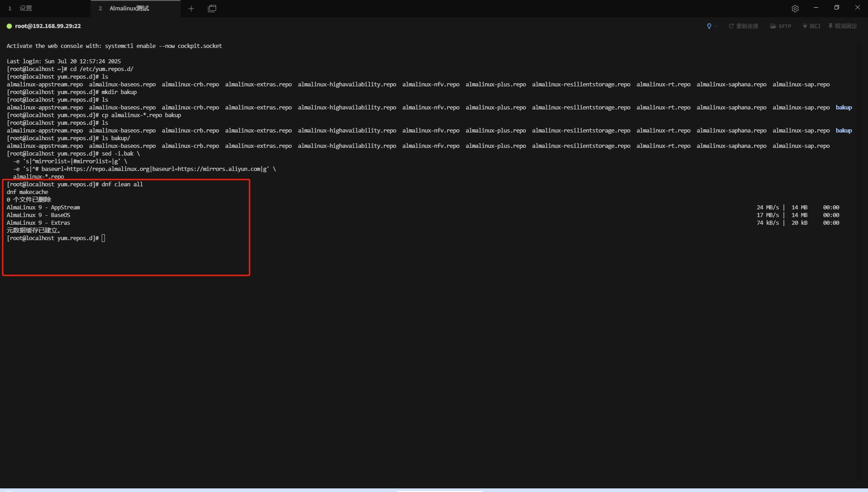
Task: Click 'AlmaLinux 9 - Extras' output line
Action: 38,223
